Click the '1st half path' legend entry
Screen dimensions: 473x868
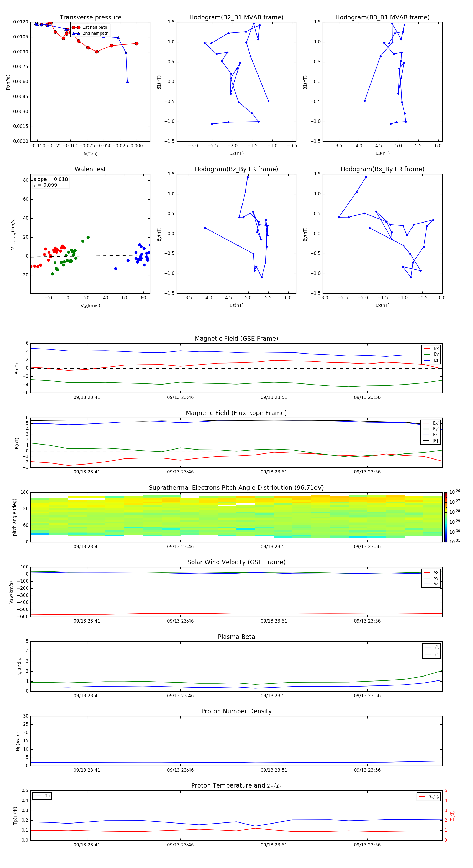(x=90, y=27)
